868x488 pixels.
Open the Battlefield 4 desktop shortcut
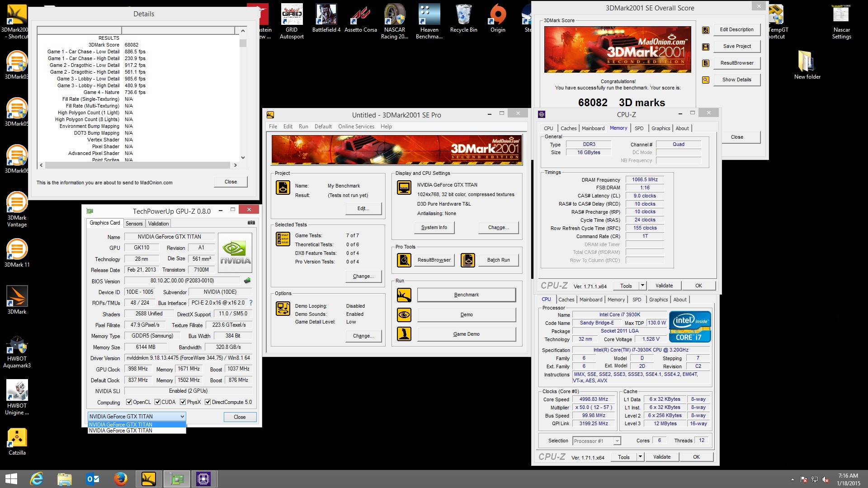pyautogui.click(x=326, y=19)
